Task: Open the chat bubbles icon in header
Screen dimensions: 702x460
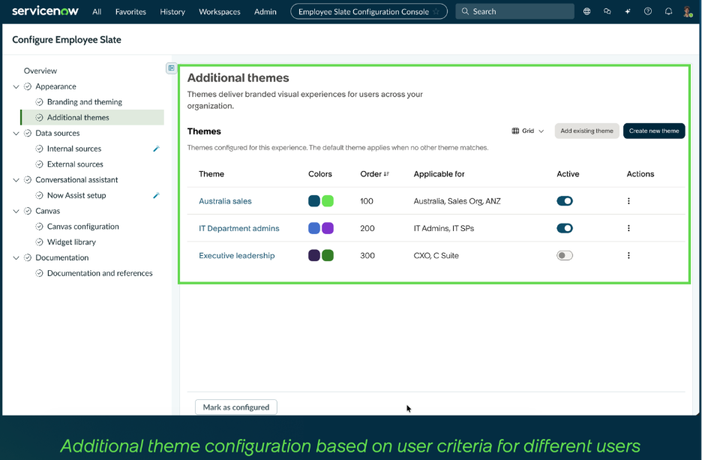Action: tap(607, 12)
